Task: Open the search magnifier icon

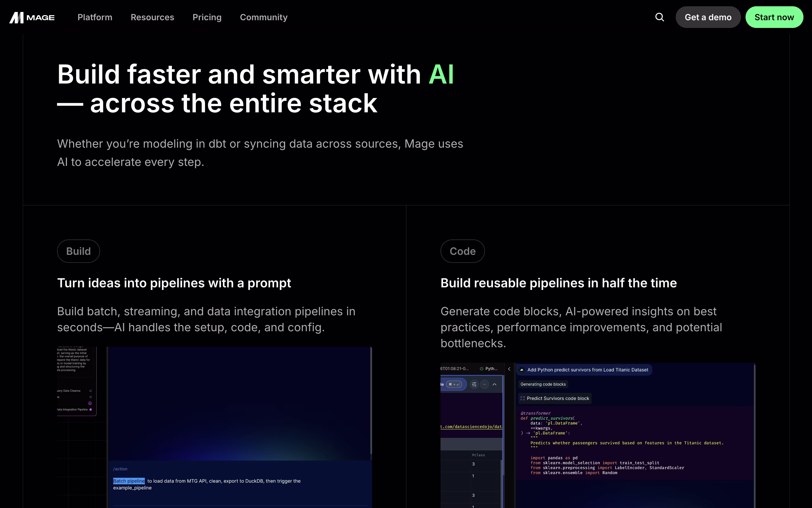Action: tap(660, 17)
